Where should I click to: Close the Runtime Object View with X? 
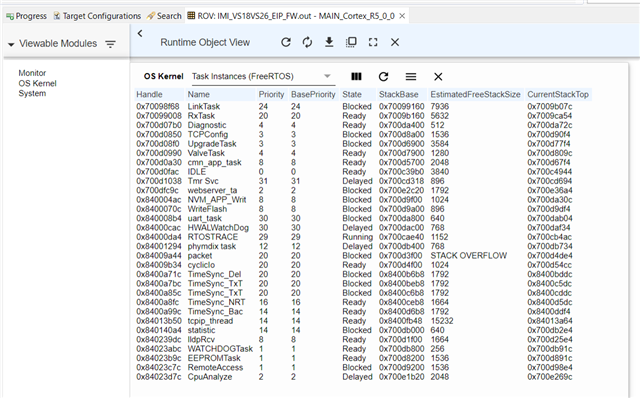coord(395,42)
